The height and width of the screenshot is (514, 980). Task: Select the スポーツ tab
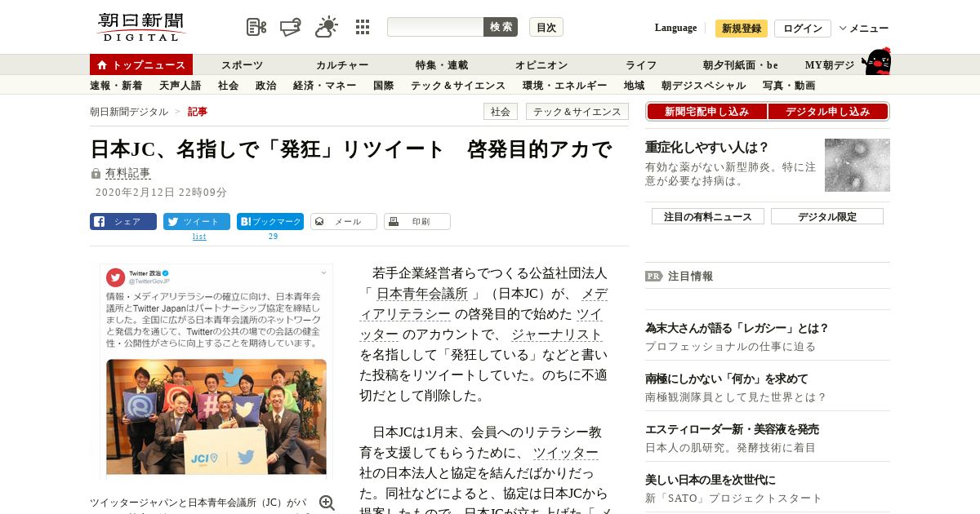point(242,64)
